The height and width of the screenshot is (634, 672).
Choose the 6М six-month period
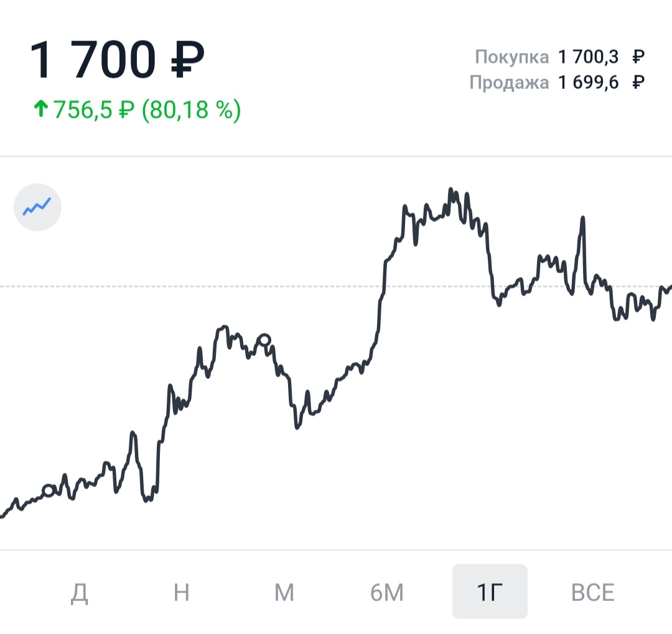(386, 592)
